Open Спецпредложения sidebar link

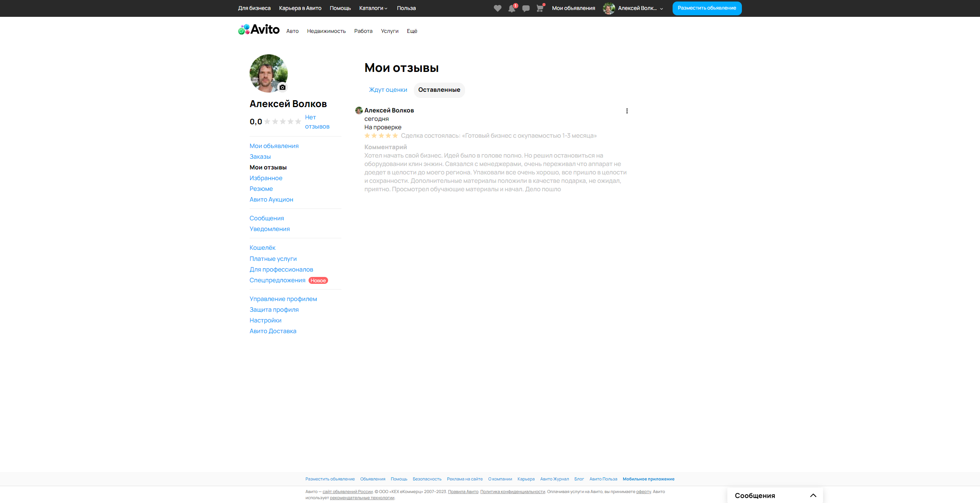pos(277,280)
